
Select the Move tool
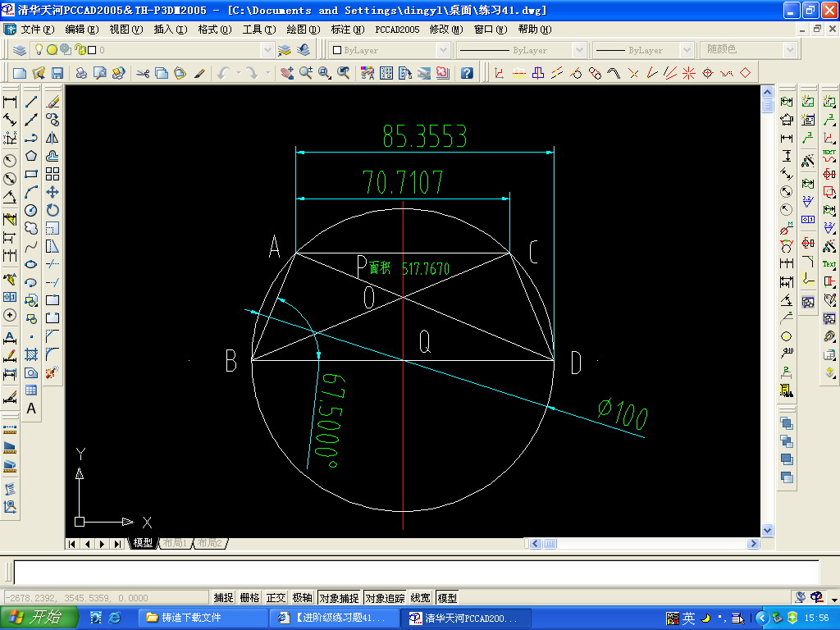click(52, 192)
